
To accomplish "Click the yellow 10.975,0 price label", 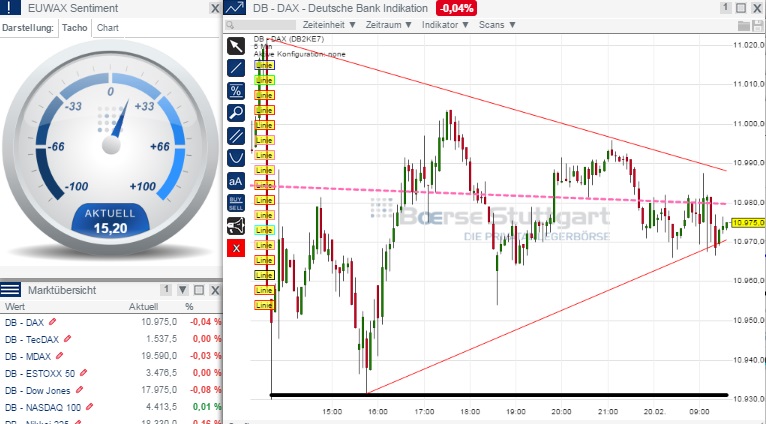I will click(748, 223).
